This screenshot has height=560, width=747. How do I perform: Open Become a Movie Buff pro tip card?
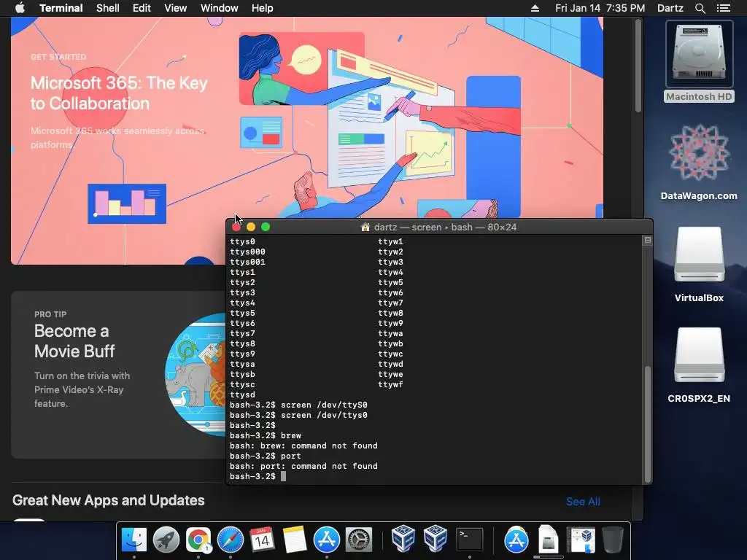tap(118, 375)
